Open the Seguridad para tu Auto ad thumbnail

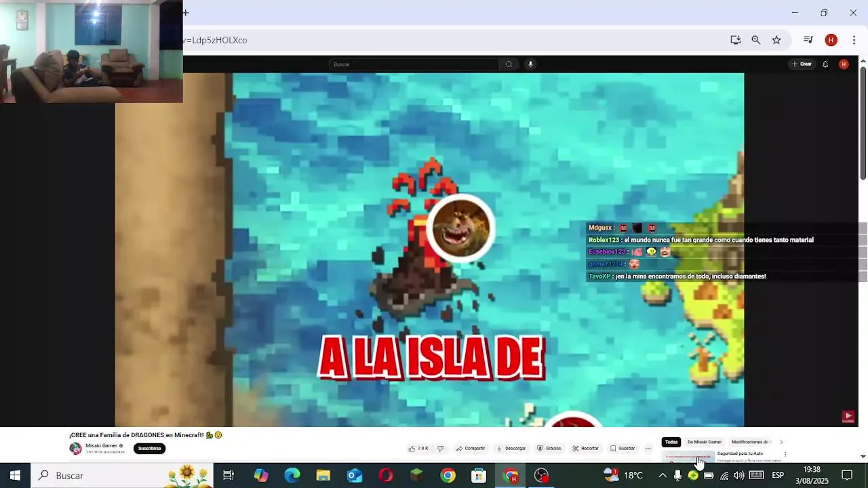tap(688, 456)
